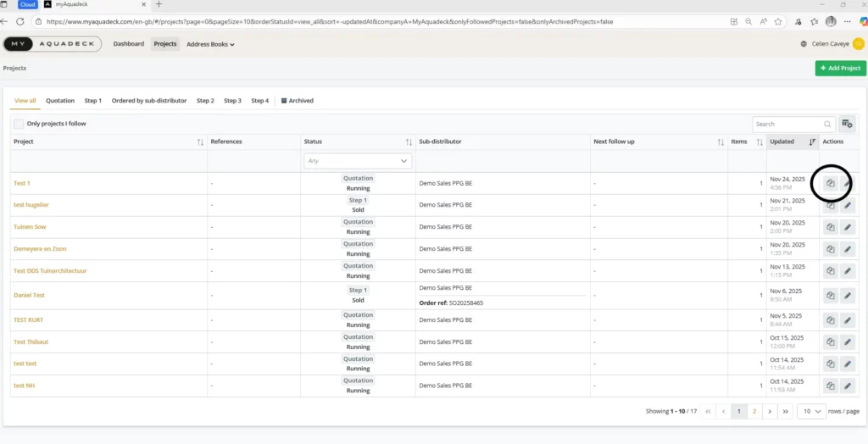The width and height of the screenshot is (868, 444).
Task: Open the Status filter dropdown
Action: pyautogui.click(x=357, y=160)
